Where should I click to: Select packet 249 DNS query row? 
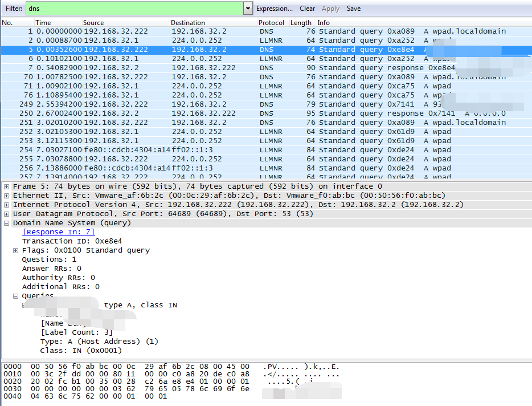228,104
